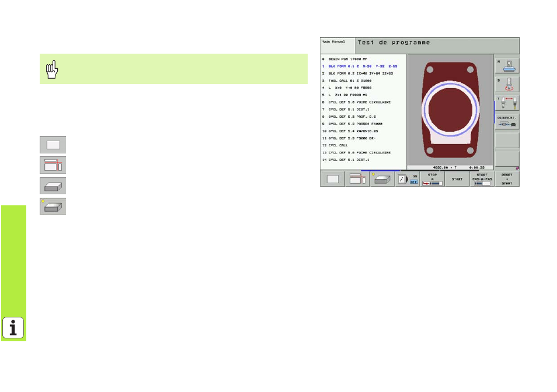
Task: Select the three-plane projection soft key
Action: tap(357, 179)
